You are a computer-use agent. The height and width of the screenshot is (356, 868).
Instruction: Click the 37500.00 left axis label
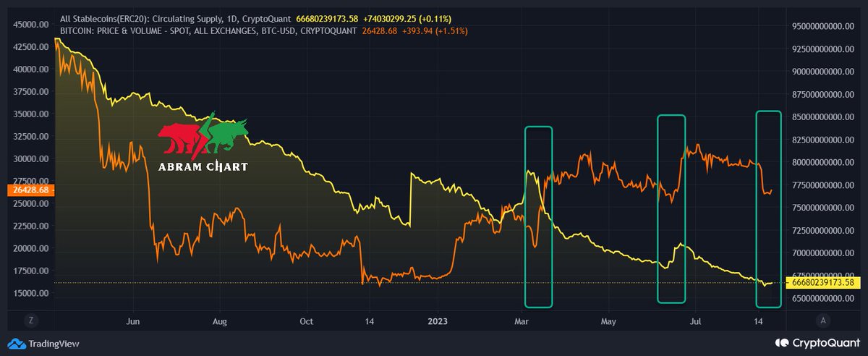click(x=30, y=92)
